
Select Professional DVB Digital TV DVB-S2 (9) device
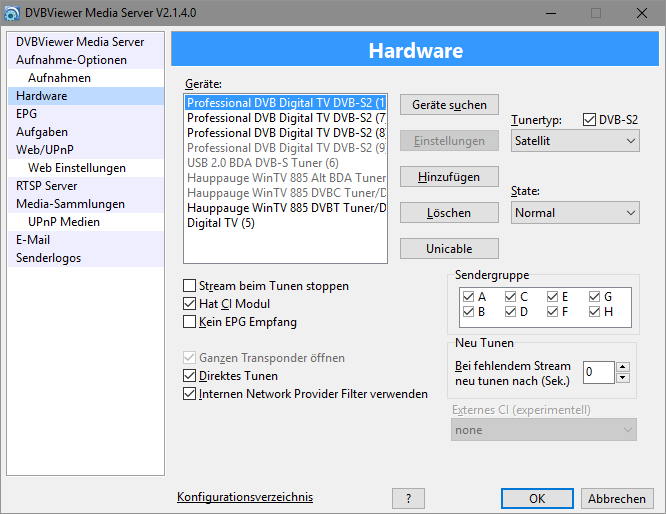click(x=285, y=148)
